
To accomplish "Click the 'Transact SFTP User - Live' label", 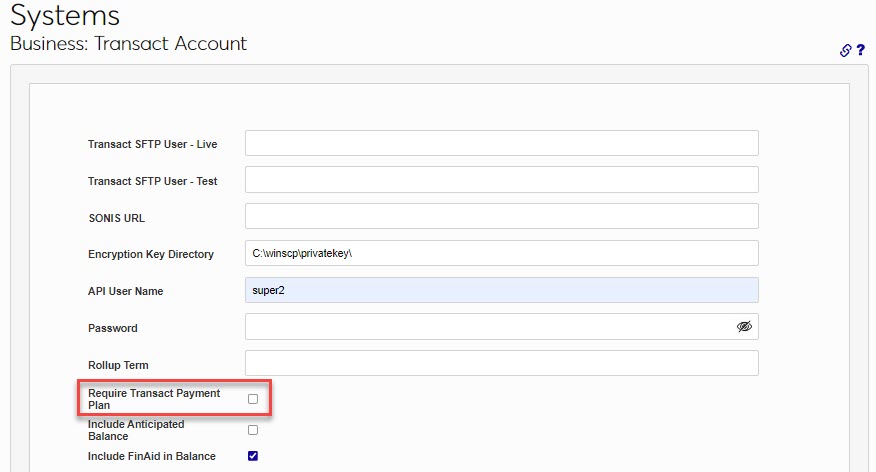I will point(153,144).
